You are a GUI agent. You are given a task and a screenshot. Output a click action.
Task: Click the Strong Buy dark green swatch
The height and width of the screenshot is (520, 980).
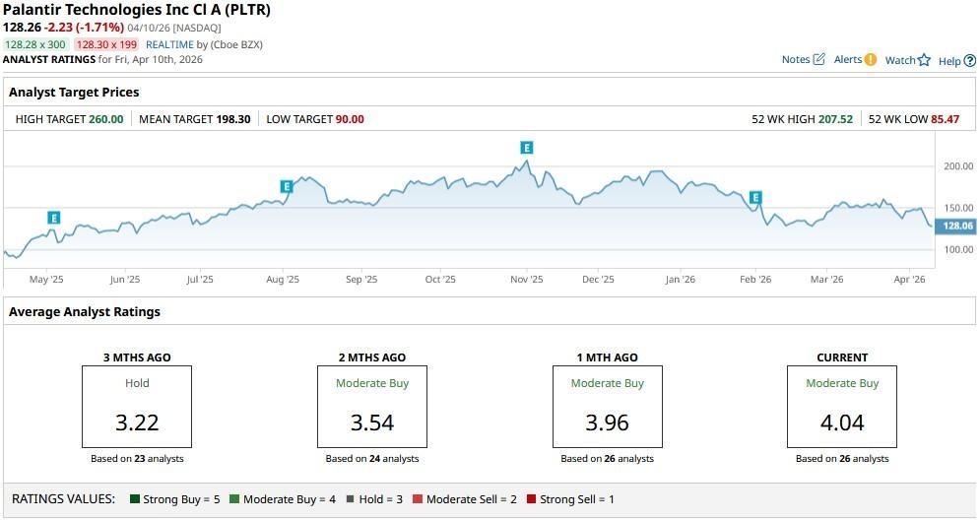pyautogui.click(x=134, y=498)
